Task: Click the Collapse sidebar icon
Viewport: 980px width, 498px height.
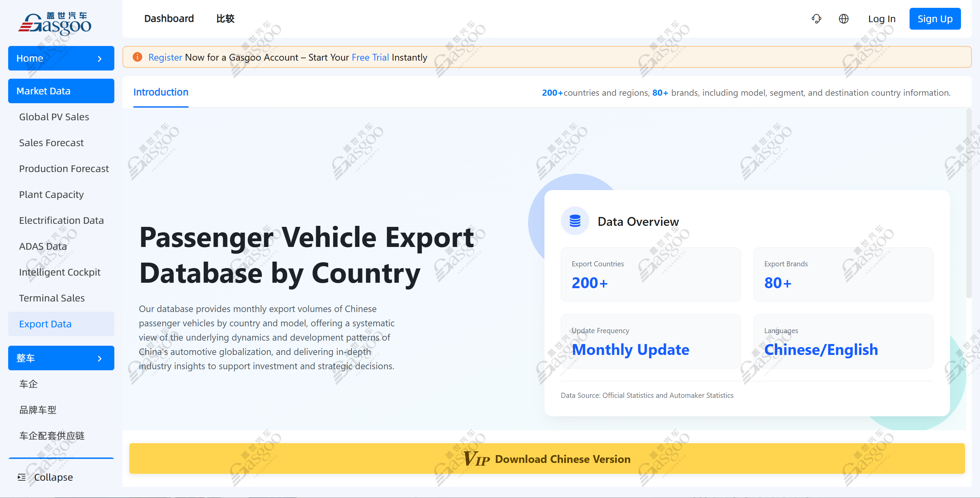Action: (x=22, y=477)
